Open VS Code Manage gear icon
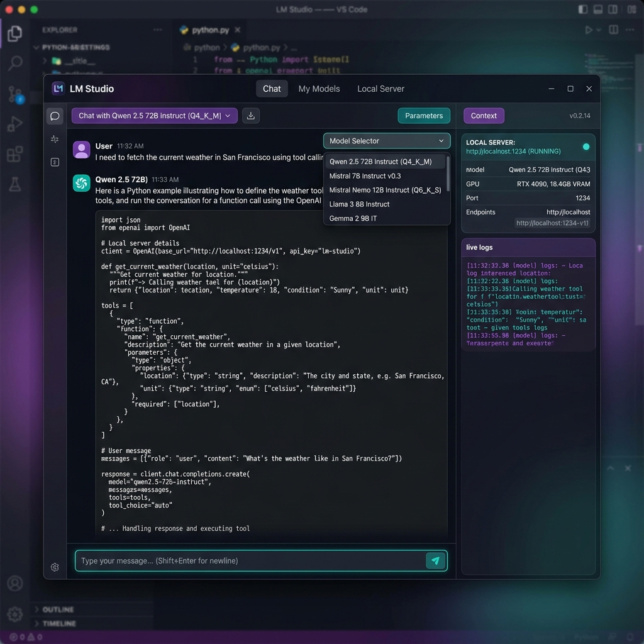 pos(15,614)
